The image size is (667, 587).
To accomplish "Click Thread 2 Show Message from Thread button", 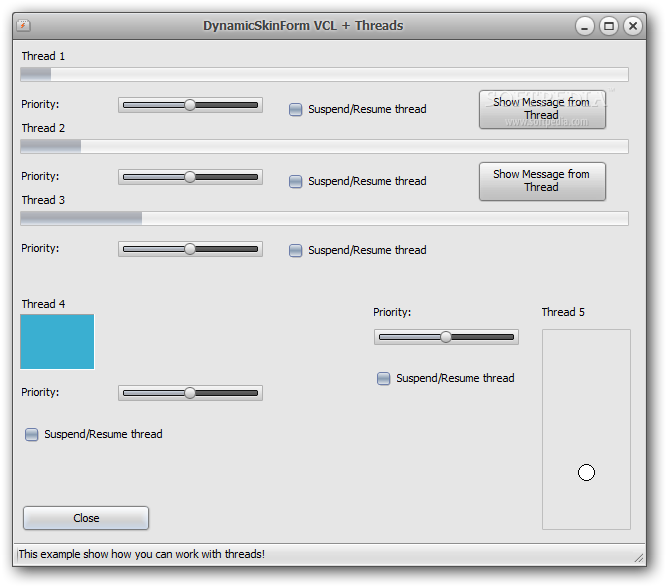I will click(542, 181).
